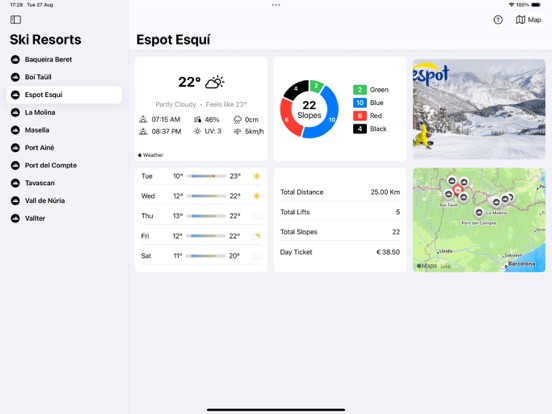Click the mountain icon beside Boí Taüll
The width and height of the screenshot is (552, 414).
15,77
